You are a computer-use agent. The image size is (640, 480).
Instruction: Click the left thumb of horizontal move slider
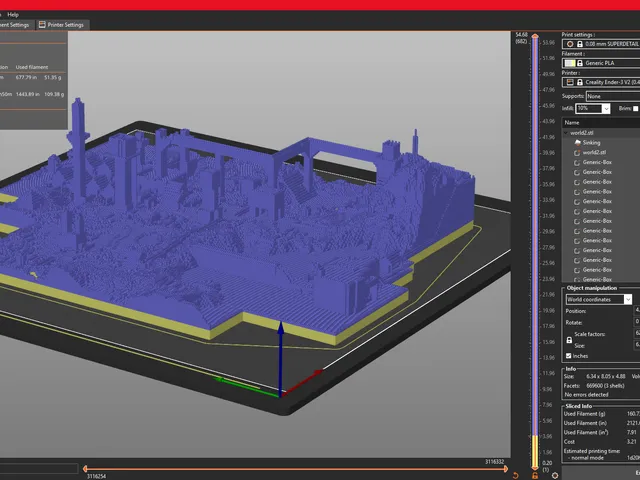[85, 469]
